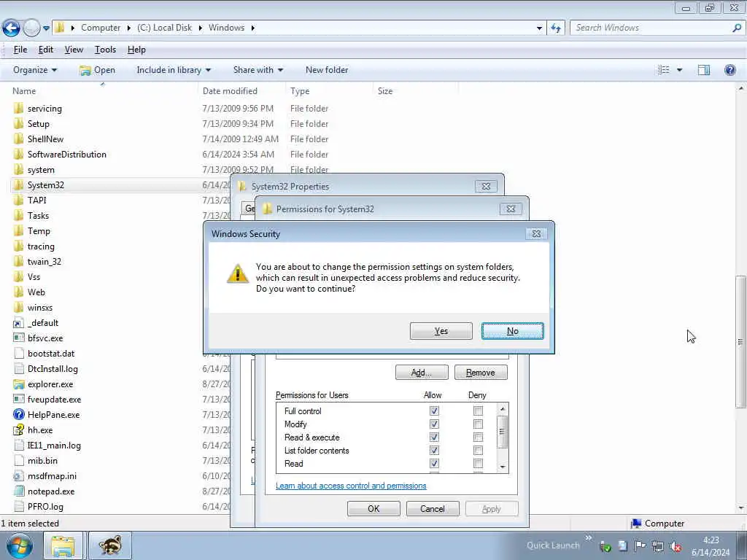Select the hh.exe file icon
Viewport: 747px width, 560px height.
(x=18, y=430)
